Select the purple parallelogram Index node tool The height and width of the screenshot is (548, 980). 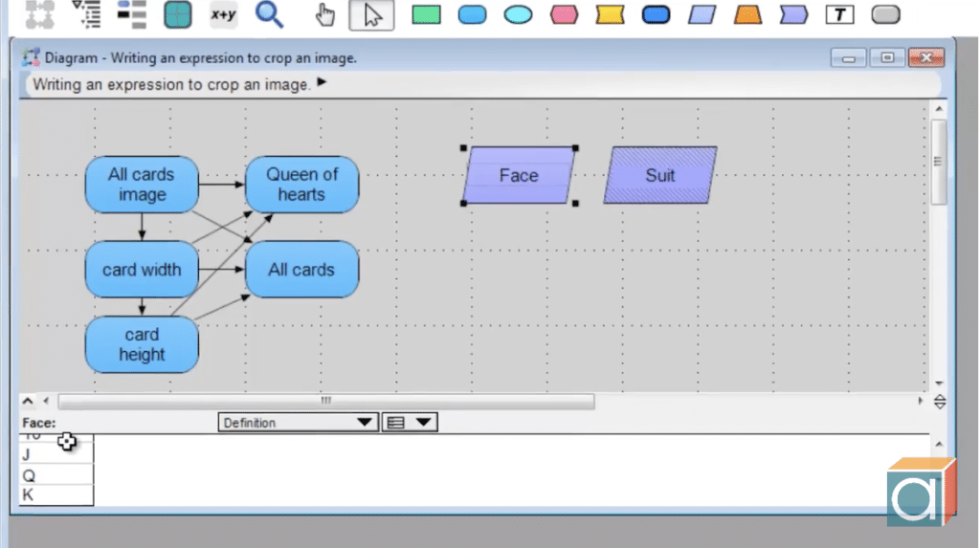click(x=702, y=14)
